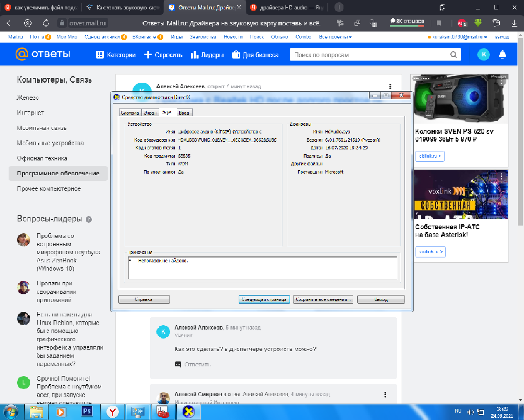Click the 'Следующая страница' button
This screenshot has width=524, height=420.
[x=264, y=300]
